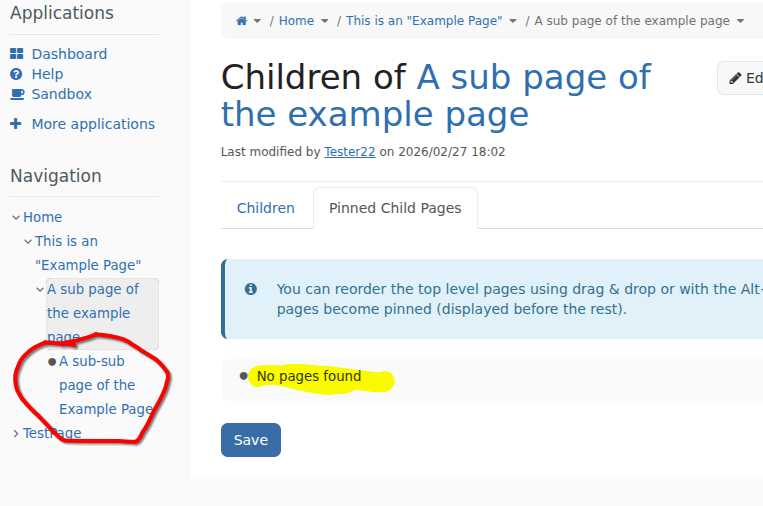This screenshot has width=763, height=506.
Task: Click the home icon in breadcrumb
Action: pyautogui.click(x=241, y=21)
